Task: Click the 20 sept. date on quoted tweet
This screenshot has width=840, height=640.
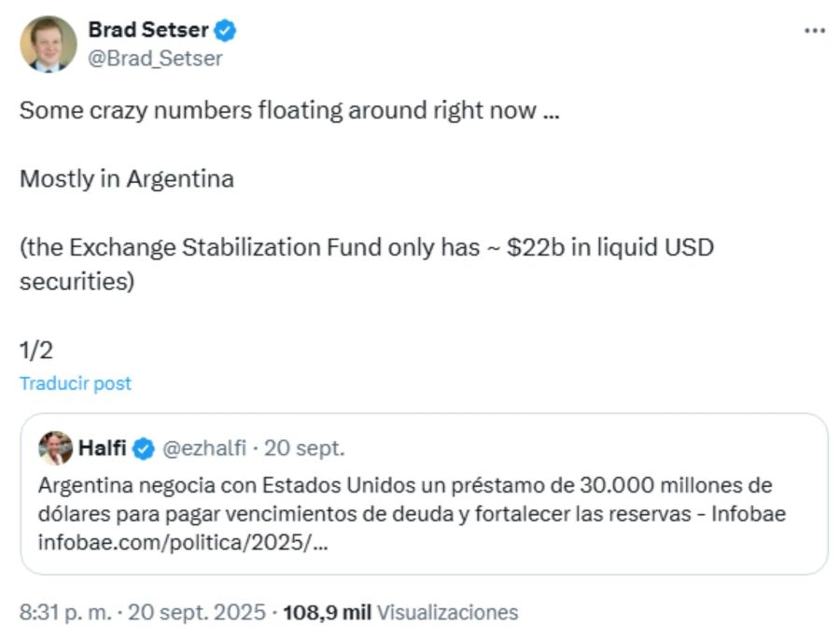Action: point(307,448)
